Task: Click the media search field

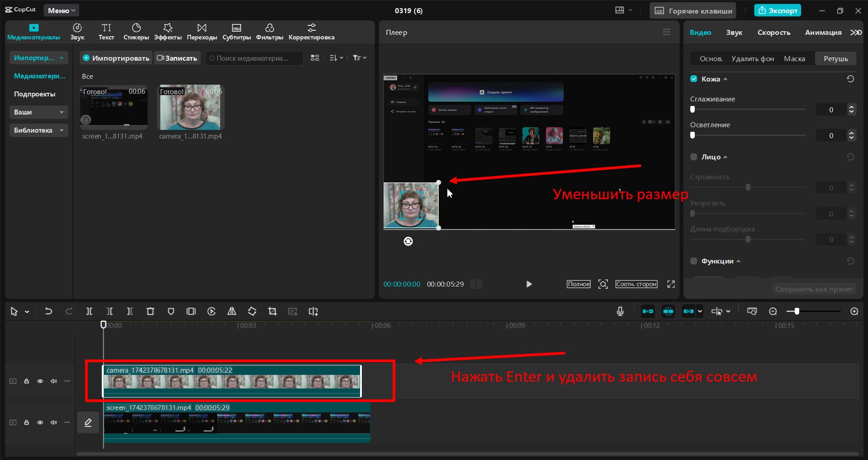Action: tap(254, 58)
